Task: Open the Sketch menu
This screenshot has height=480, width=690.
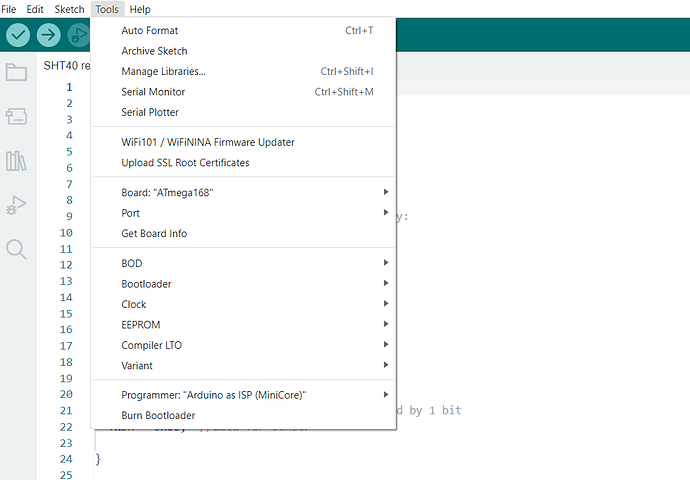Action: [x=69, y=9]
